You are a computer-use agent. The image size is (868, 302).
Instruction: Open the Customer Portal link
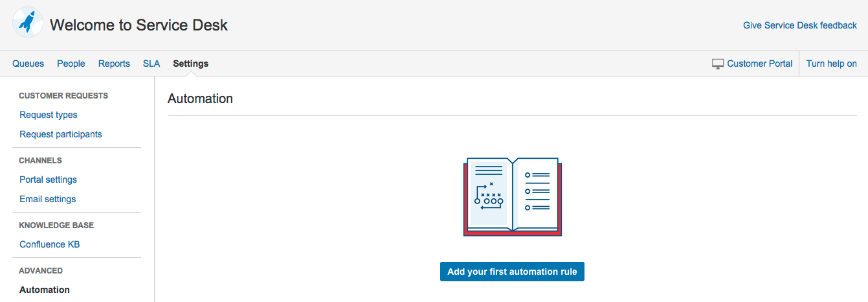click(x=760, y=64)
